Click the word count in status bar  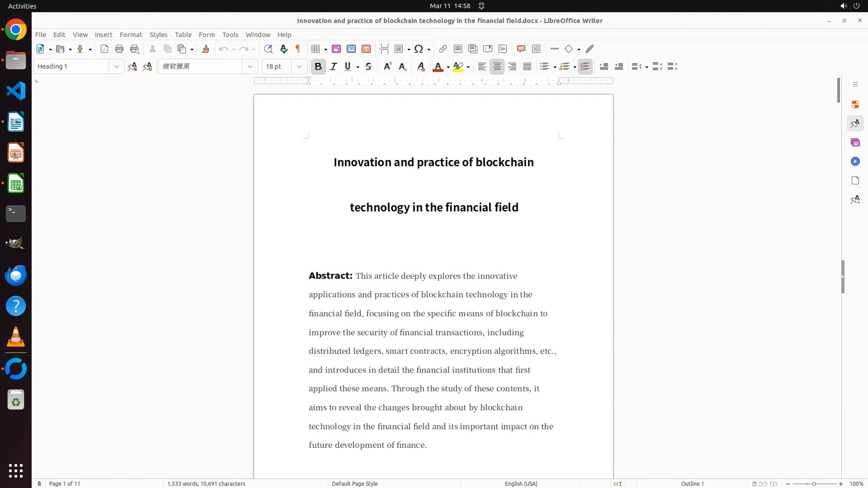(206, 483)
